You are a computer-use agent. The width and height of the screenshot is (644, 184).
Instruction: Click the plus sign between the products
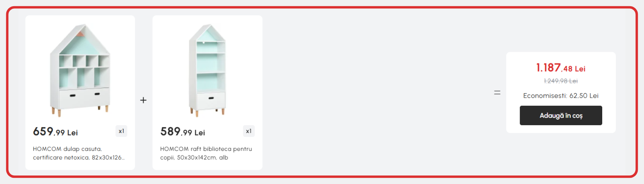pos(144,100)
